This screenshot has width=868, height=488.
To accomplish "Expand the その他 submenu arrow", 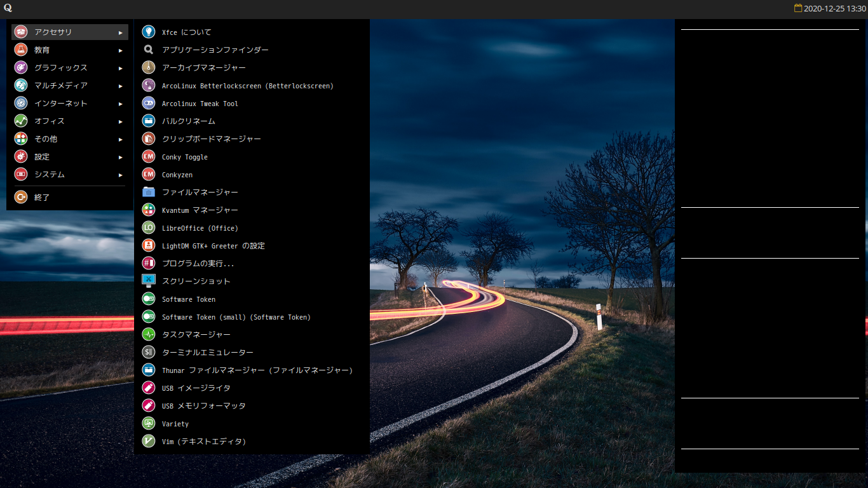I will tap(121, 139).
